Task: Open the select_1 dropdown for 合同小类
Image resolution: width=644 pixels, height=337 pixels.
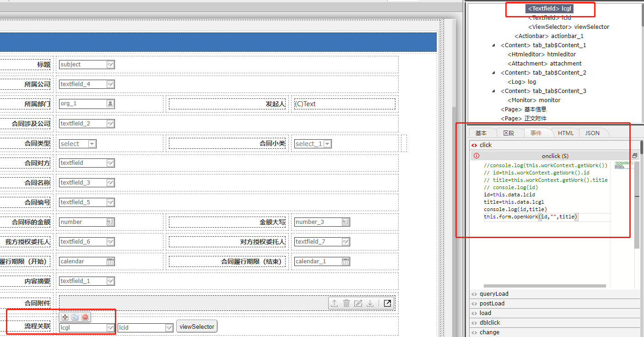Action: click(x=327, y=144)
